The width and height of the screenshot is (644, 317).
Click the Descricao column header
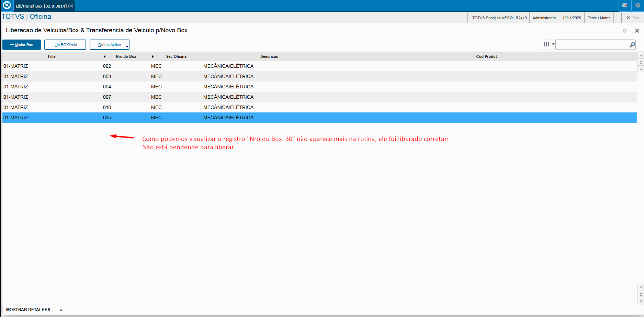tap(269, 56)
